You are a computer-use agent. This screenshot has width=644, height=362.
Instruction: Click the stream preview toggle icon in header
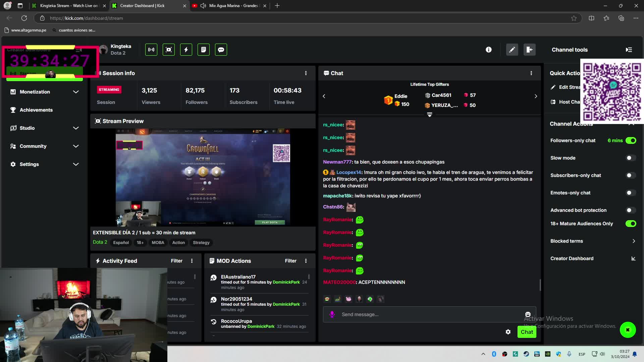[169, 50]
